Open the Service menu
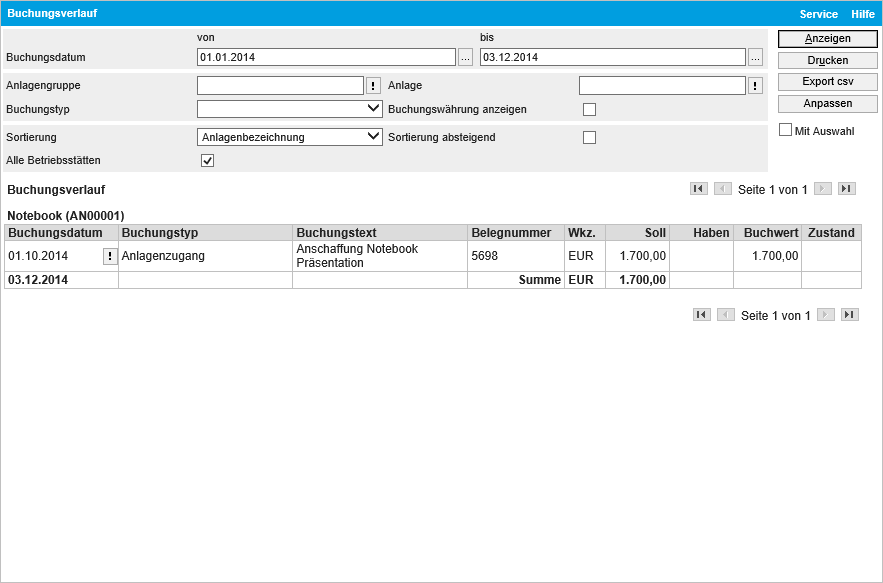 click(818, 14)
